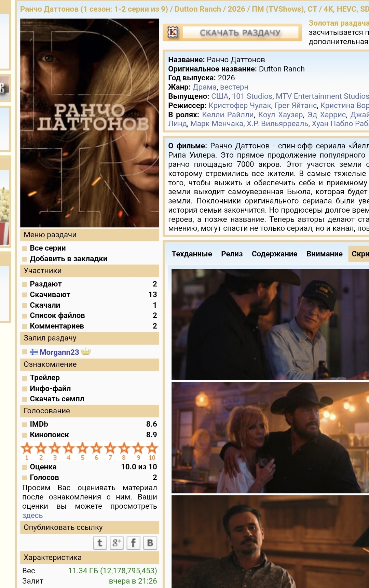Image resolution: width=369 pixels, height=588 pixels.
Task: Rate the release with star 2
Action: pos(41,451)
